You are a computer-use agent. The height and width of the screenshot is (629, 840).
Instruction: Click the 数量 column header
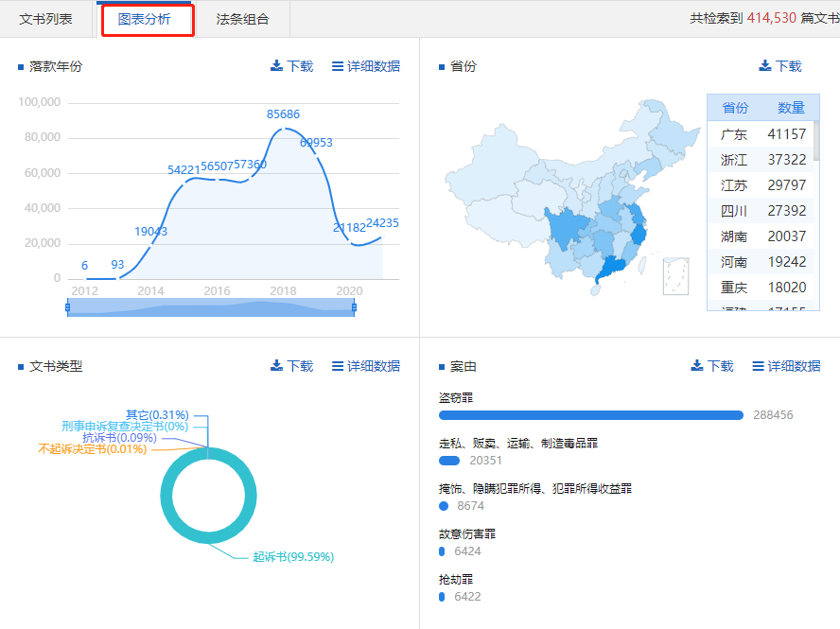pos(790,108)
